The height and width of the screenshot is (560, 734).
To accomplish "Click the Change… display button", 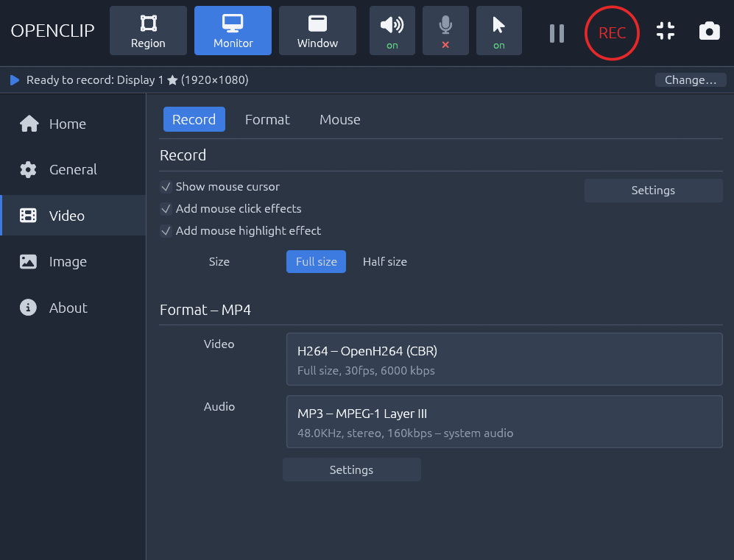I will (x=691, y=80).
